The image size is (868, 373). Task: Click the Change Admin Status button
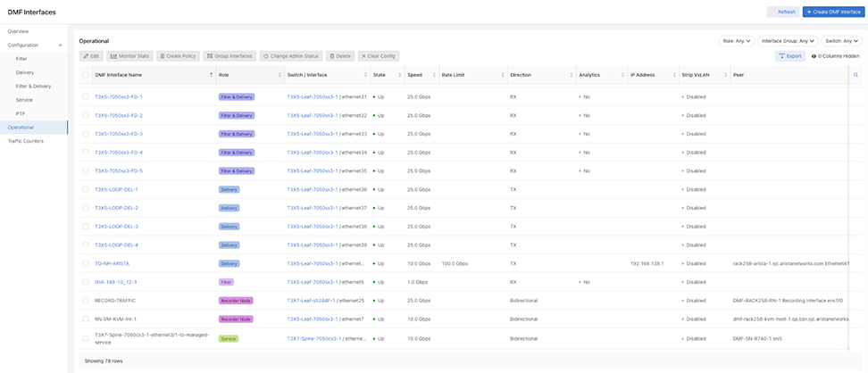[x=291, y=56]
